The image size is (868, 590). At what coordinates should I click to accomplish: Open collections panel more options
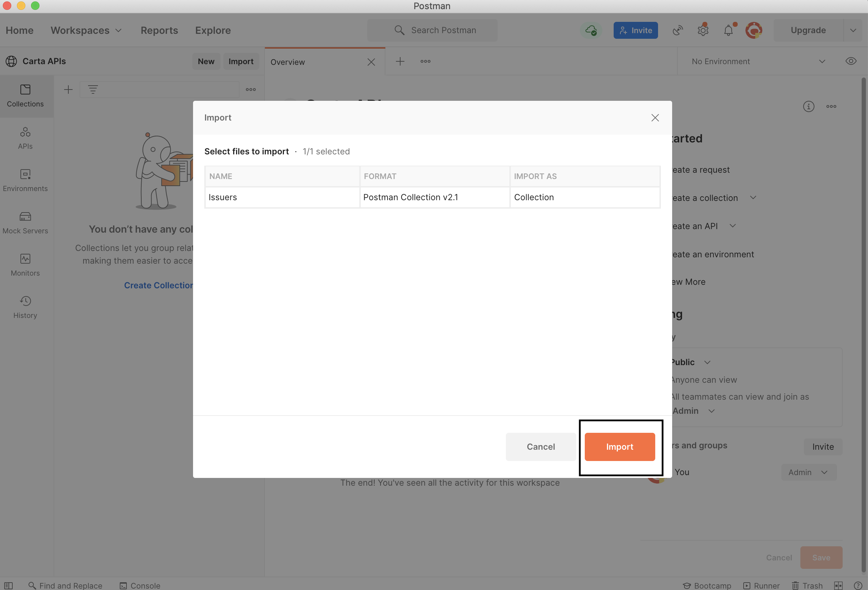(251, 89)
